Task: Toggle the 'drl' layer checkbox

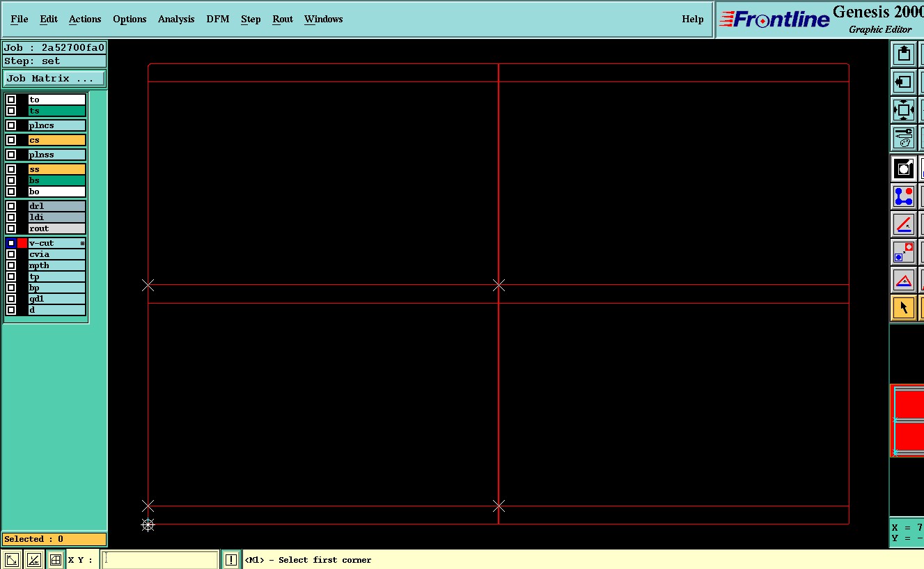Action: [x=11, y=206]
